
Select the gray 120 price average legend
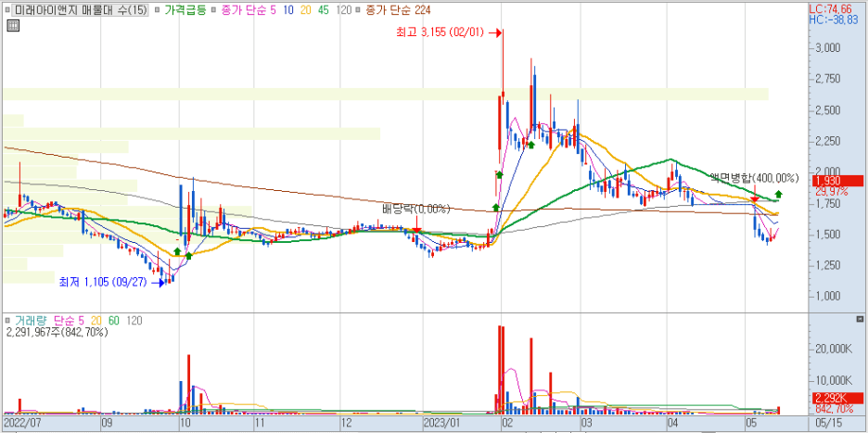[344, 10]
